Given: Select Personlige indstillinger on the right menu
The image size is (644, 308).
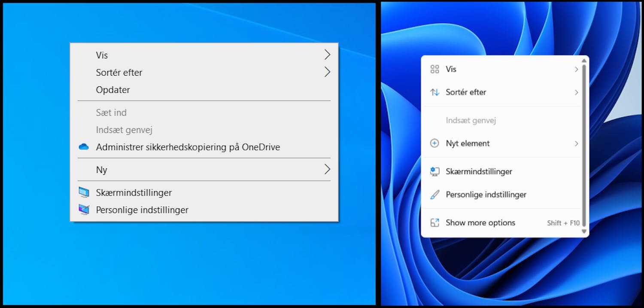Looking at the screenshot, I should point(486,194).
